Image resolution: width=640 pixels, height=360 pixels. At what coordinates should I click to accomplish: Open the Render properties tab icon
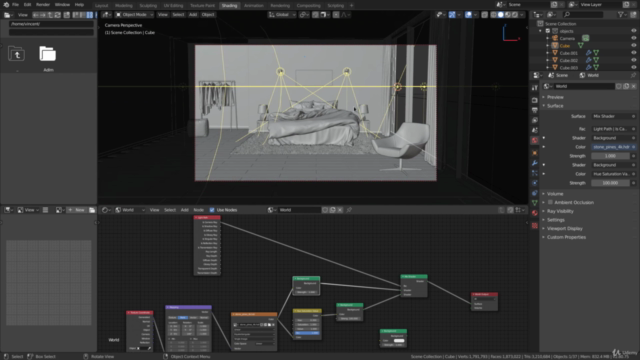click(x=535, y=100)
